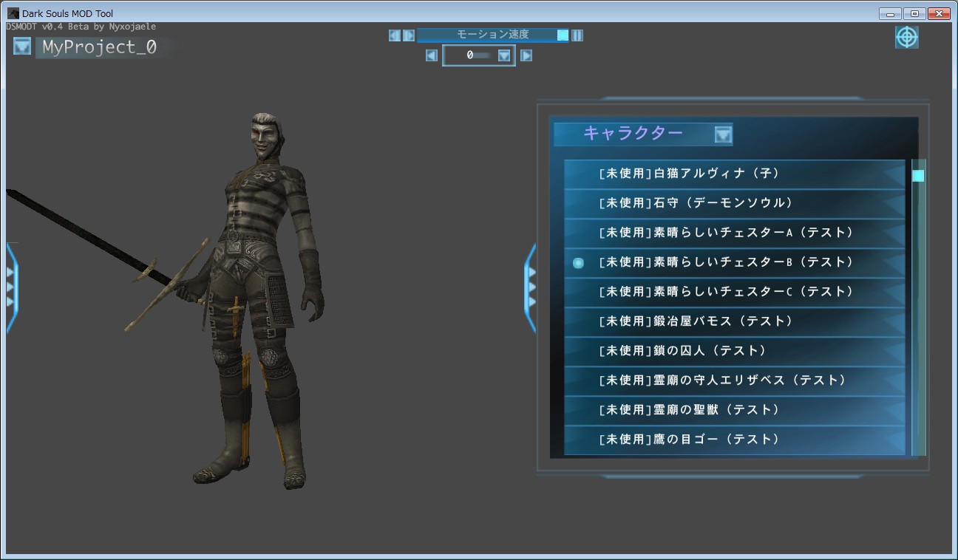Screen dimensions: 958x560
Task: Pause the motion with the pause icon
Action: pyautogui.click(x=577, y=35)
